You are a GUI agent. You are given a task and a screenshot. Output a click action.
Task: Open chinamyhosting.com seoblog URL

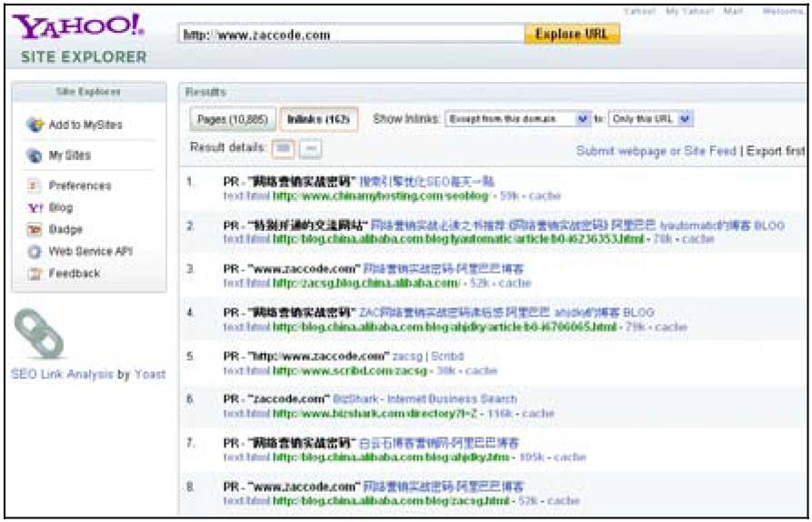(381, 196)
